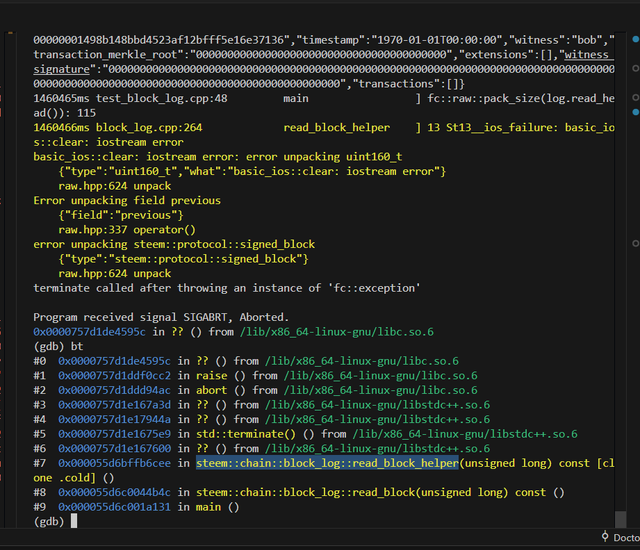The image size is (640, 550).
Task: Click the underlined witness_signature text
Action: (x=588, y=54)
